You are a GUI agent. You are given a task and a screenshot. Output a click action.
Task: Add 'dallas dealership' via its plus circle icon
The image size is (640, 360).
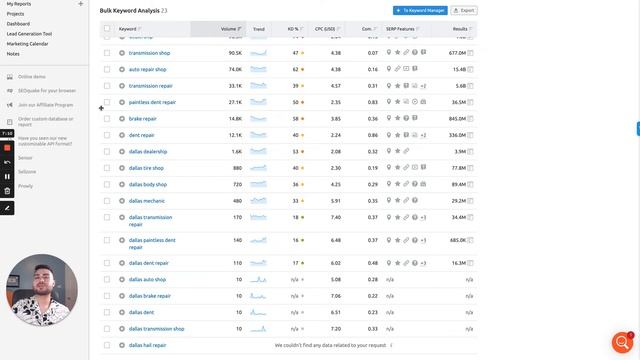122,151
